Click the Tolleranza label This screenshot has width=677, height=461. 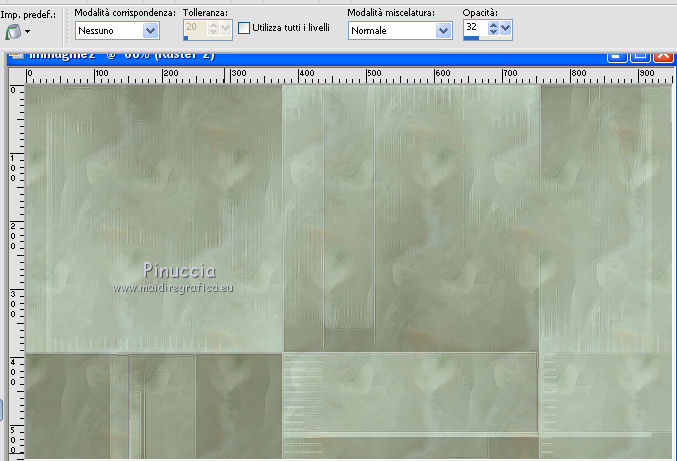point(205,13)
